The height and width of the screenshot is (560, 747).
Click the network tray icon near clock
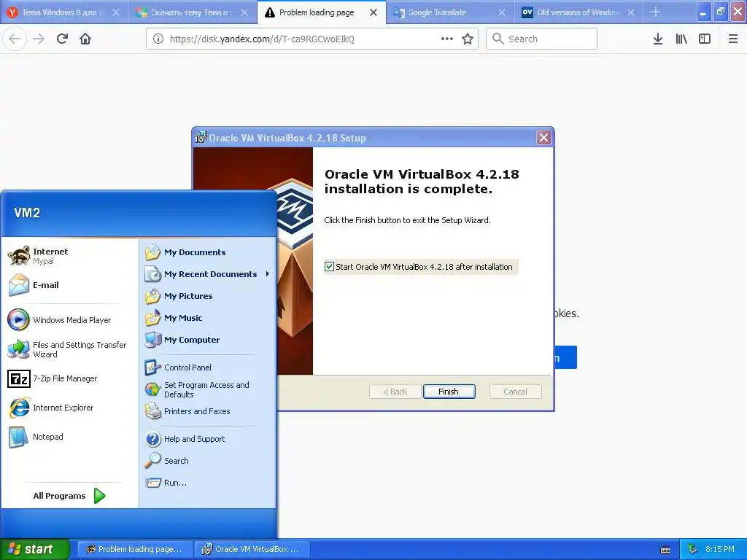click(x=693, y=550)
